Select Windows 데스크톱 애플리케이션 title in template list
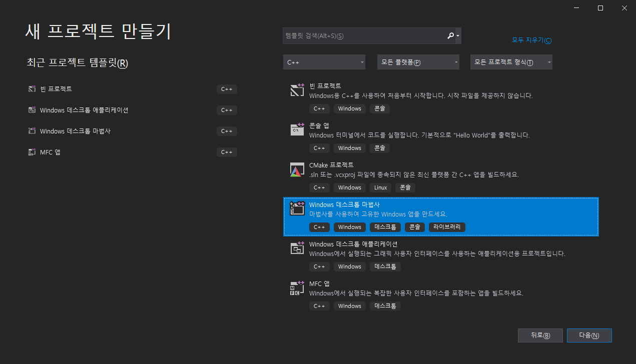This screenshot has width=636, height=364. coord(353,244)
